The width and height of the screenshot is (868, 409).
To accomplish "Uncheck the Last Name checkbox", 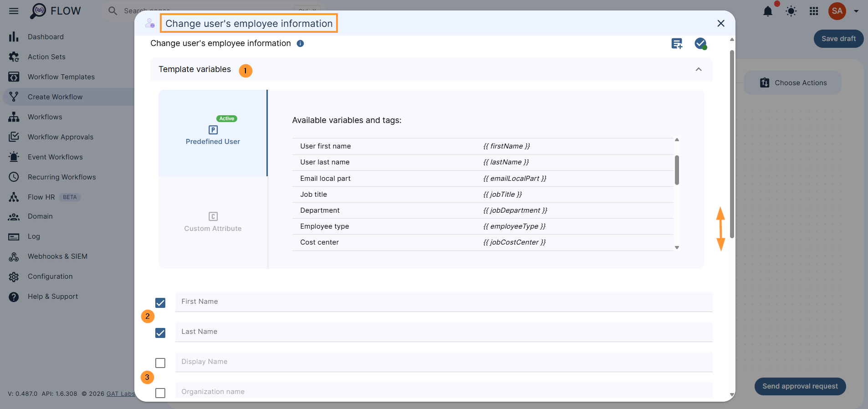I will 160,333.
